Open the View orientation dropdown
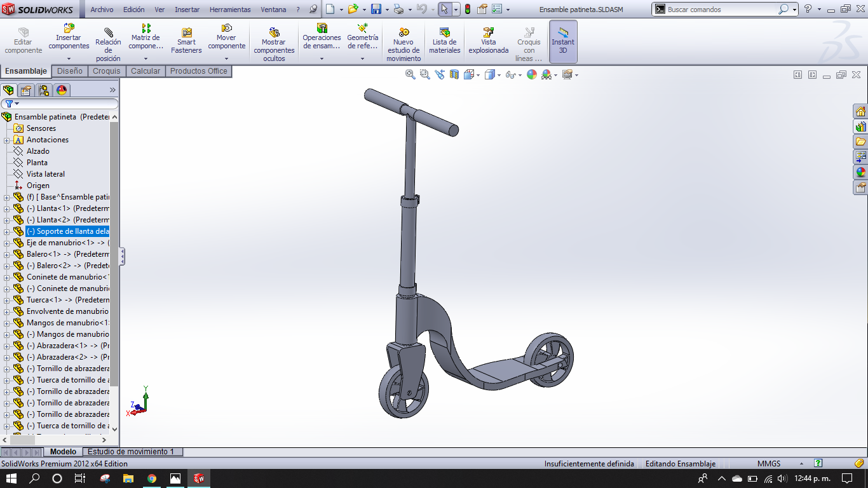Screen dimensions: 868x488 coord(478,75)
